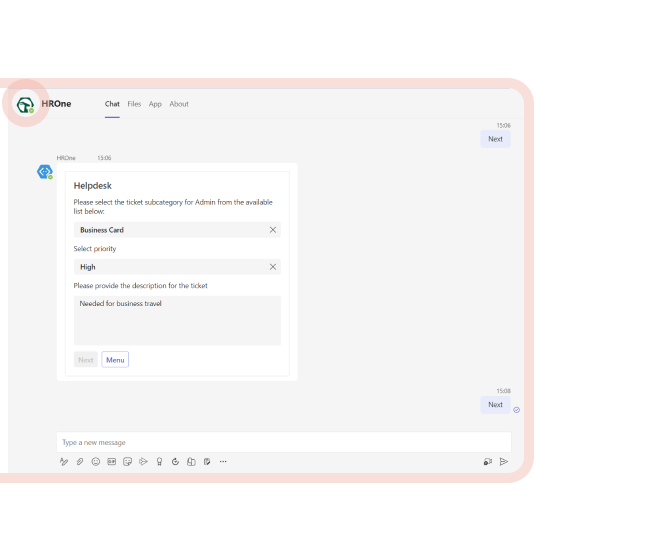Image resolution: width=669 pixels, height=560 pixels.
Task: Open more options ellipsis in compose toolbar
Action: click(223, 462)
